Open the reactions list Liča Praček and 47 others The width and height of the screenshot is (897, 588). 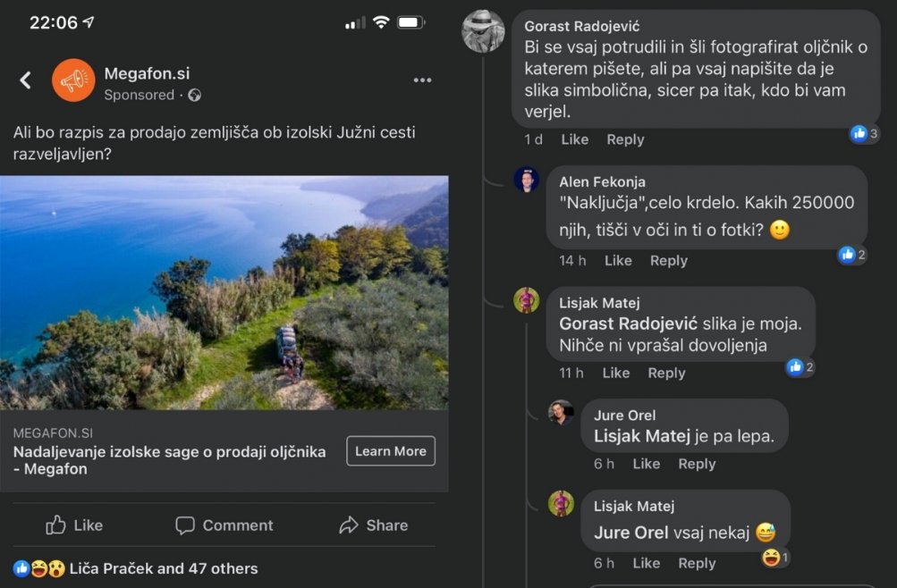pos(164,568)
